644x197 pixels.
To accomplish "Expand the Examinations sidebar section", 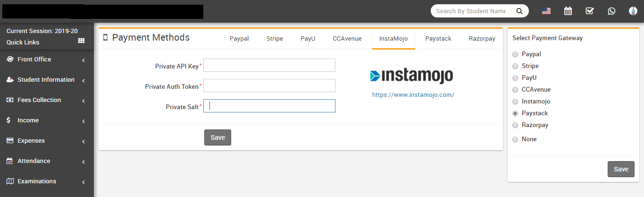I will tap(46, 181).
